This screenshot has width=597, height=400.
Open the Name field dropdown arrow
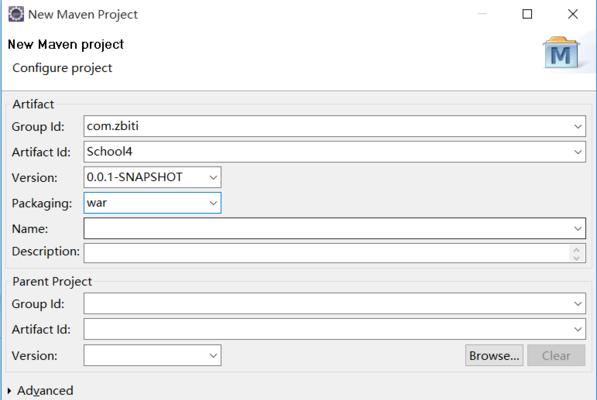point(578,228)
